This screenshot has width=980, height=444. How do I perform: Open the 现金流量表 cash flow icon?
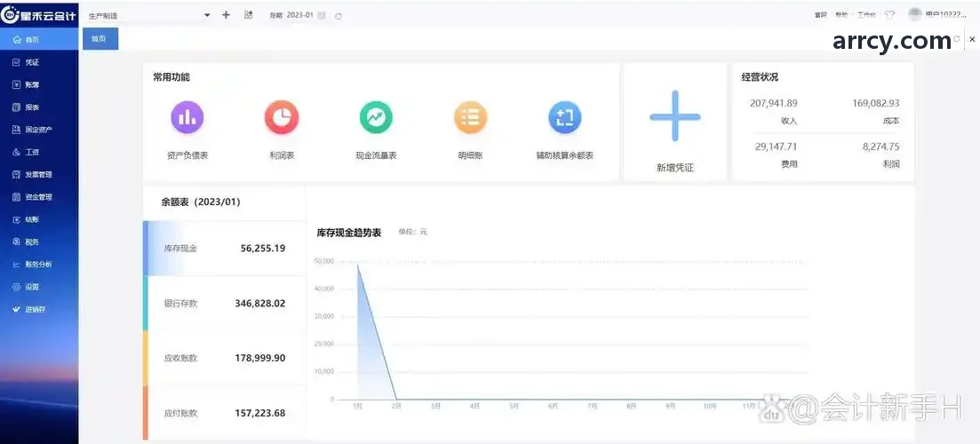coord(376,117)
